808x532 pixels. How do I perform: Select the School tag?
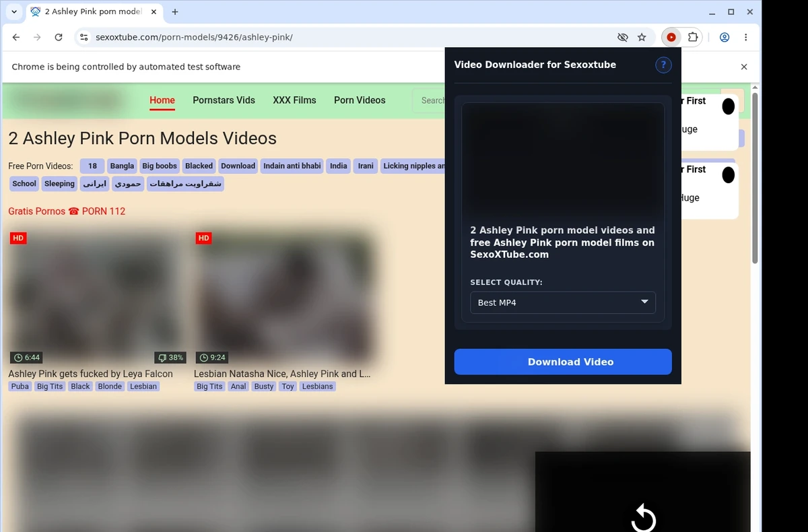point(24,184)
